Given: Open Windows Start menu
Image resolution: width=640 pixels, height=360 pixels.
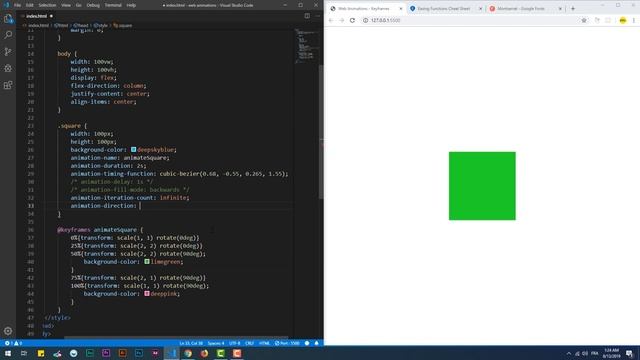Looking at the screenshot, I should tap(8, 353).
